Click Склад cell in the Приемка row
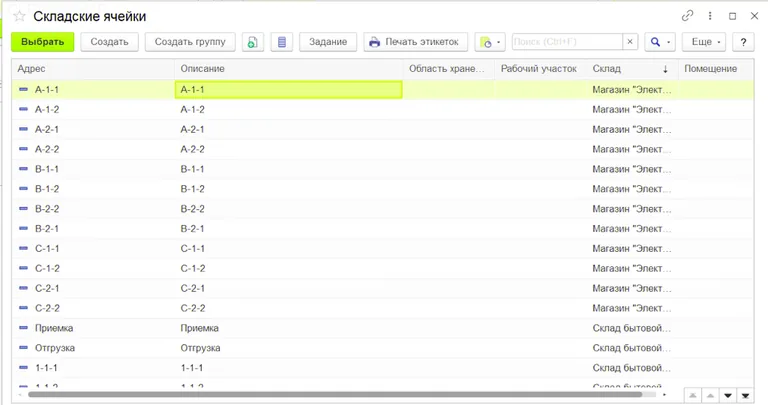This screenshot has width=768, height=405. pyautogui.click(x=632, y=328)
